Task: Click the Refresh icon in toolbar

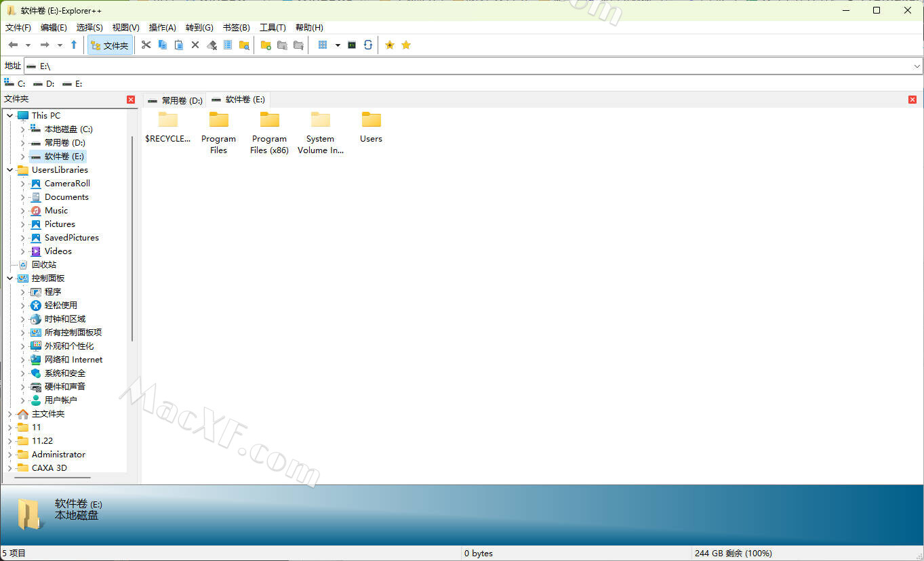Action: pyautogui.click(x=368, y=45)
